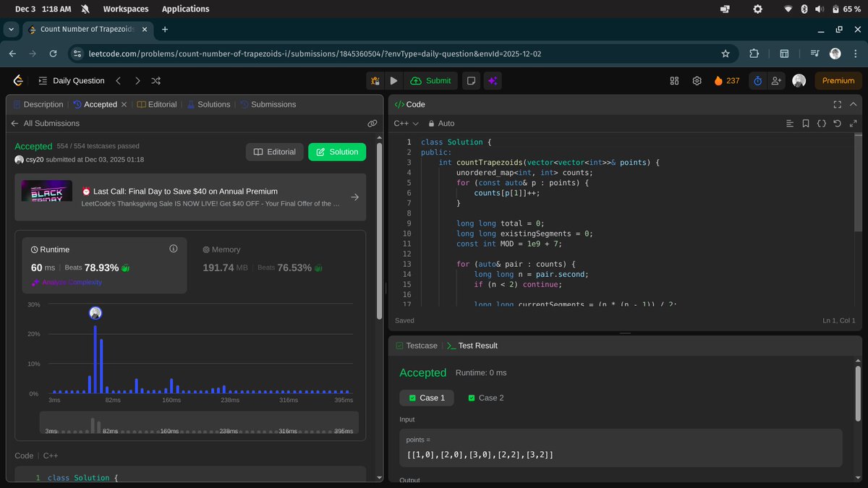Reload the page
This screenshot has width=868, height=488.
coord(53,53)
